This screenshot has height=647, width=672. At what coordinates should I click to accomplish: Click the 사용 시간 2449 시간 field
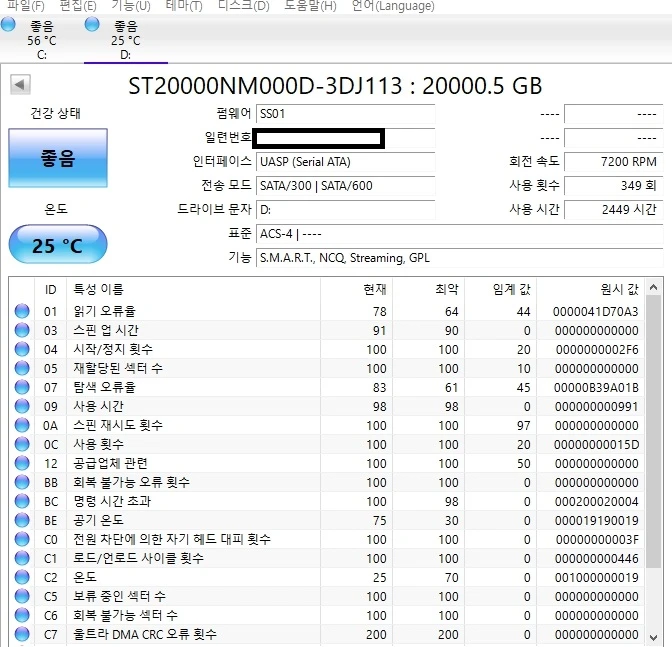pyautogui.click(x=613, y=210)
